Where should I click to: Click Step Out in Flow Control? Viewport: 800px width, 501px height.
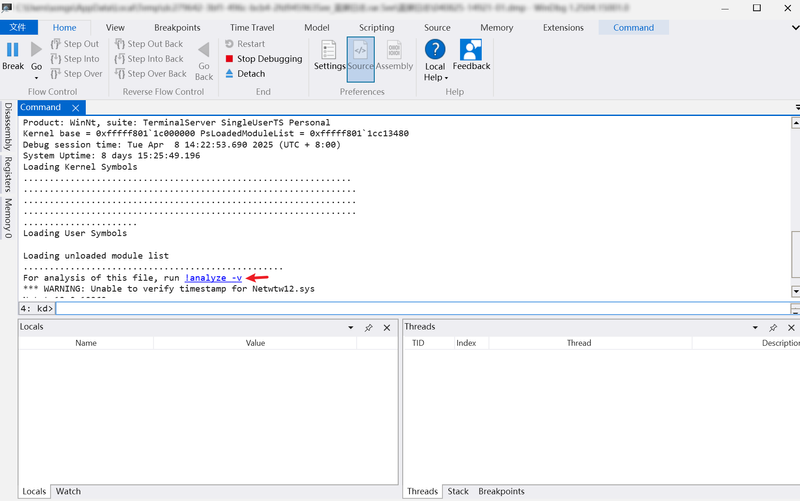75,44
